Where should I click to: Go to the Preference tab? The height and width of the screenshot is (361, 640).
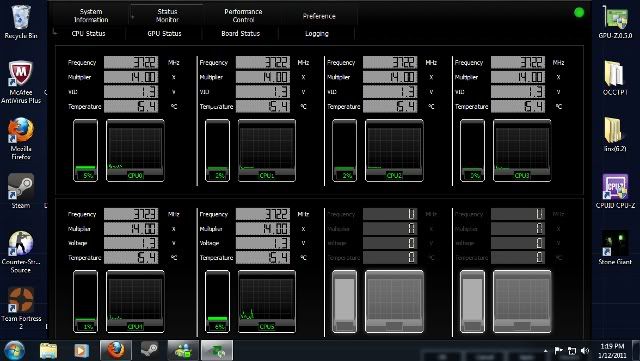(x=319, y=16)
